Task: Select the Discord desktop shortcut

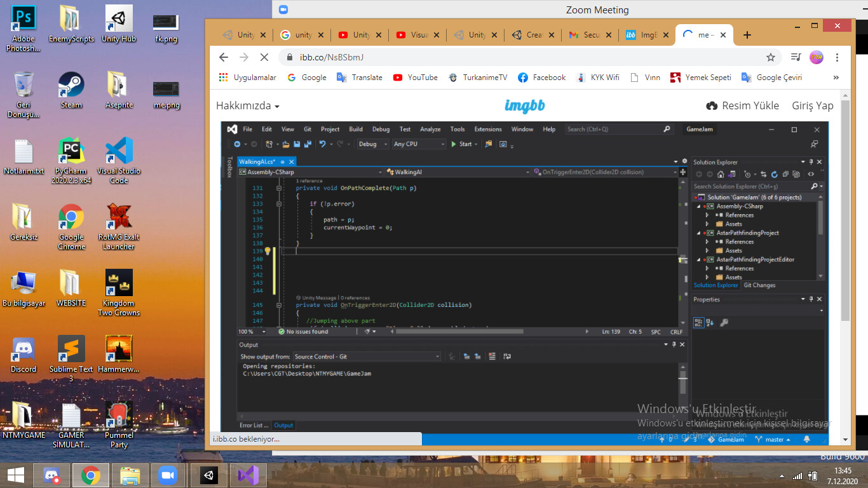Action: point(24,355)
